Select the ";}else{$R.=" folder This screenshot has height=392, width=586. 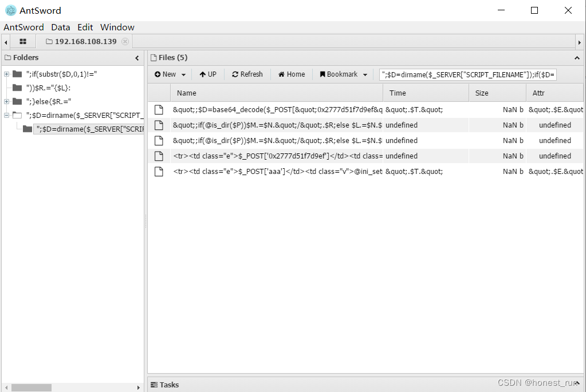[x=49, y=101]
